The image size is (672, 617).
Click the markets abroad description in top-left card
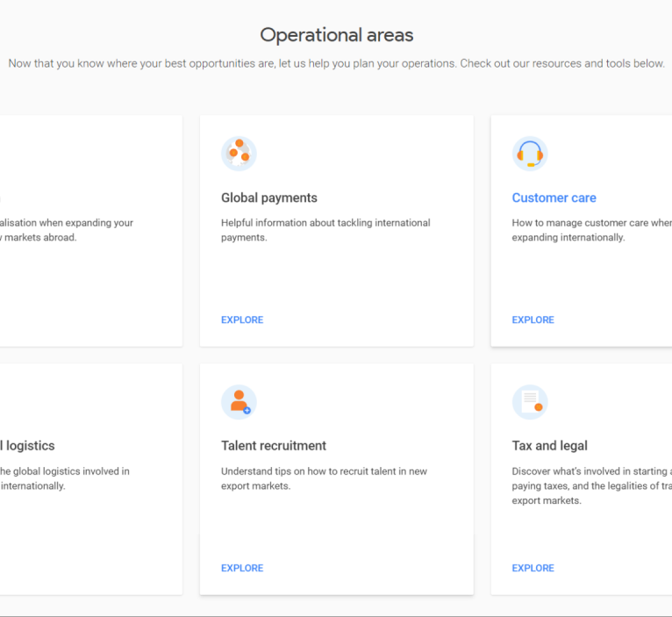click(x=66, y=230)
